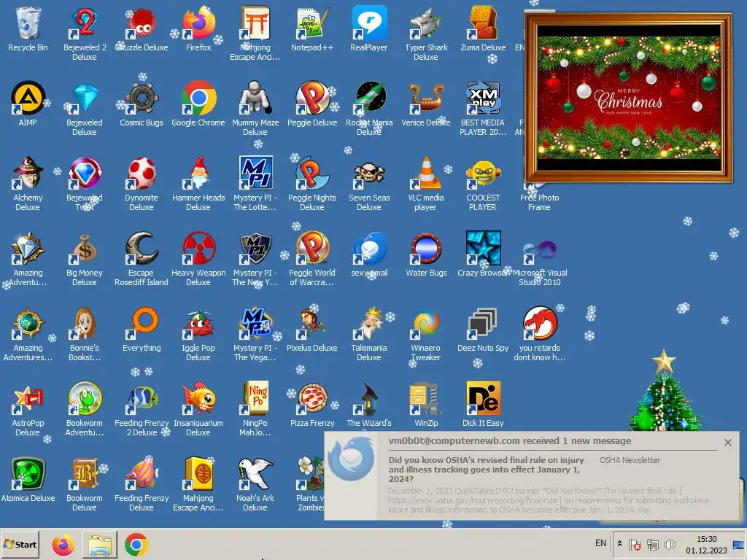Open the OSHA revised final rule message
This screenshot has height=560, width=747.
click(487, 469)
